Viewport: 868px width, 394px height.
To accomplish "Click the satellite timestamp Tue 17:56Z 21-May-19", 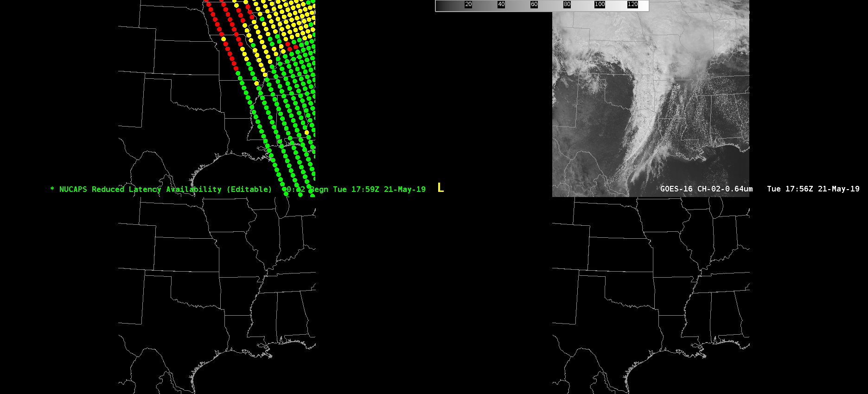I will click(813, 189).
